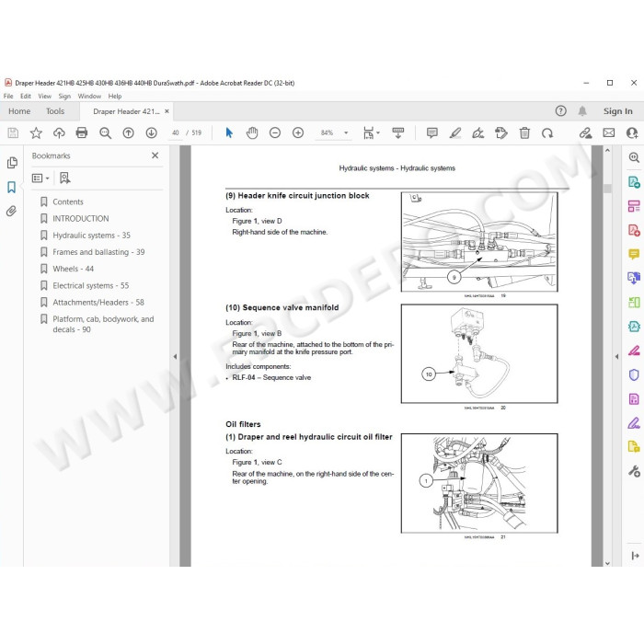Open Protect shield tool in right pane
644x644 pixels.
click(634, 374)
